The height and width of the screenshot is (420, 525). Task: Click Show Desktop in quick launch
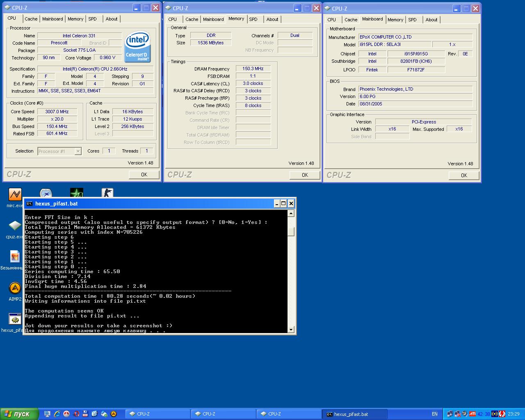tap(48, 414)
